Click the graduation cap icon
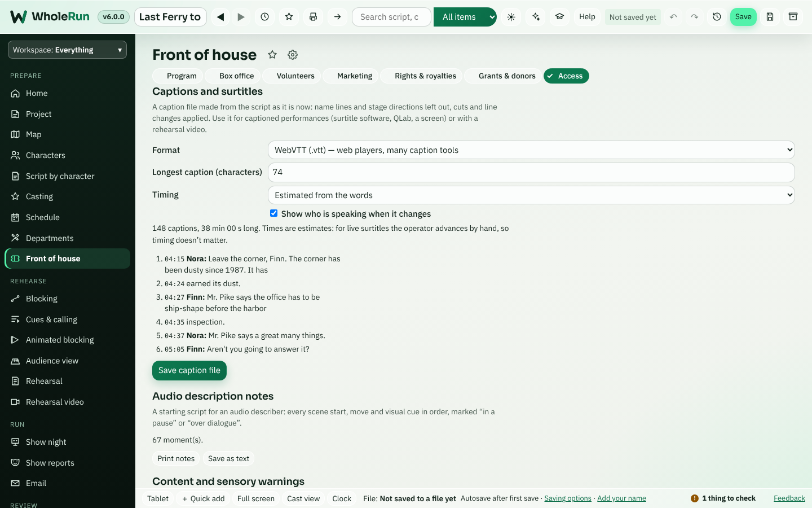Viewport: 812px width, 508px height. (x=560, y=17)
